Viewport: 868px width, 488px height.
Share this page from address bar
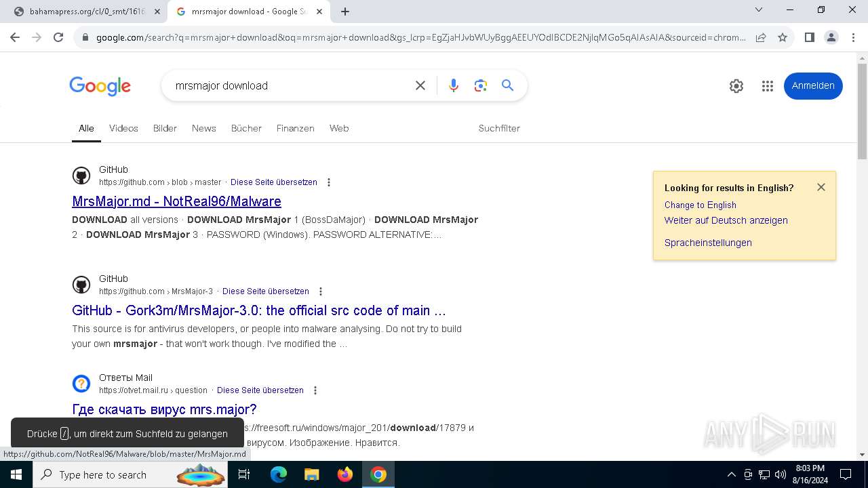click(761, 37)
